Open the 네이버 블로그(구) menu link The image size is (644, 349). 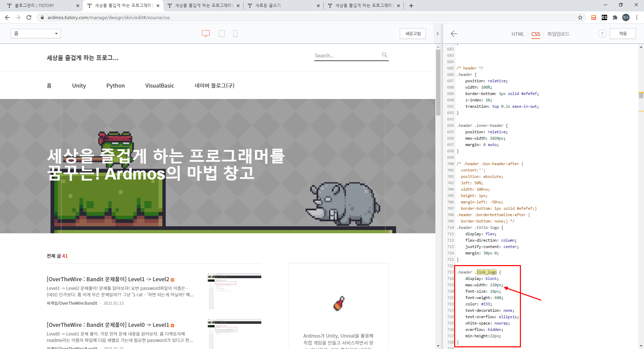pos(215,86)
